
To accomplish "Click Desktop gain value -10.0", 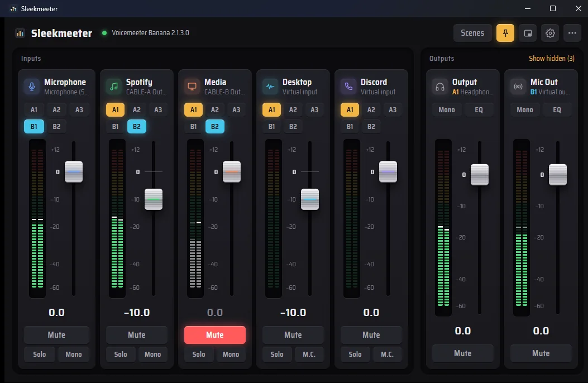I will pyautogui.click(x=293, y=313).
